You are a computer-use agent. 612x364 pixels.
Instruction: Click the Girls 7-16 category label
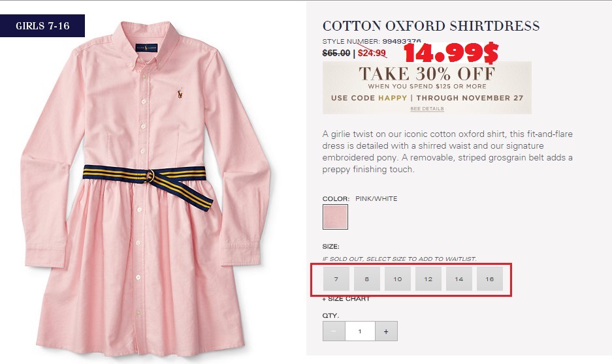click(x=42, y=26)
